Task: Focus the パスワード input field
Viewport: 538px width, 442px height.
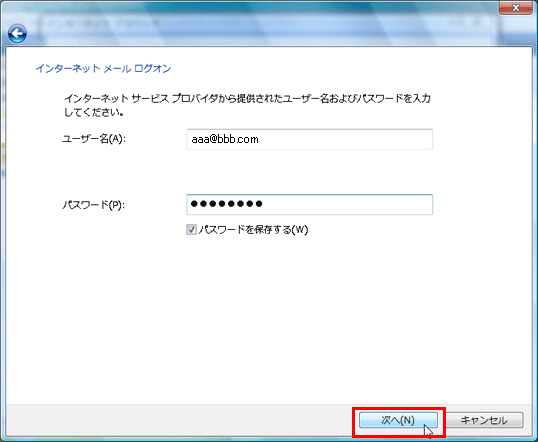Action: click(309, 205)
